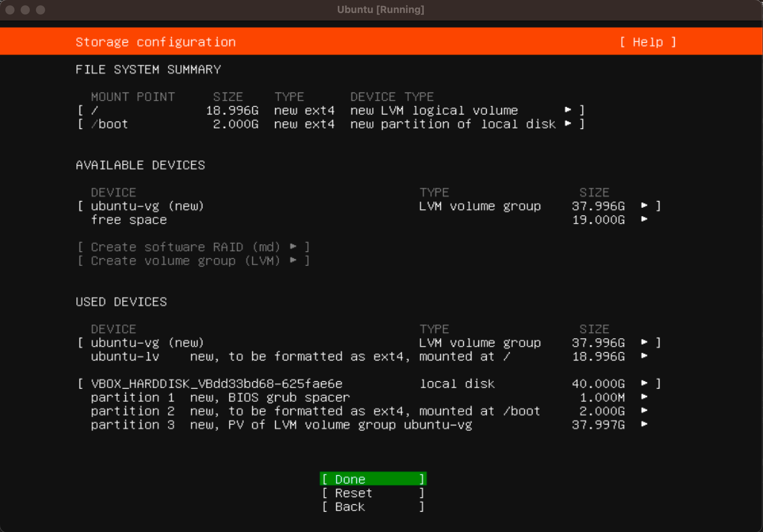763x532 pixels.
Task: Open the Help menu
Action: (648, 42)
